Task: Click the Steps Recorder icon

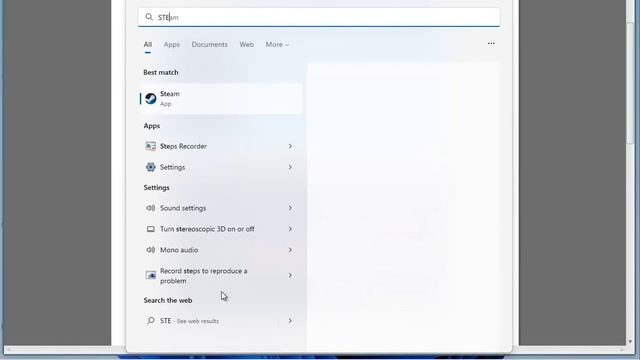Action: click(151, 146)
